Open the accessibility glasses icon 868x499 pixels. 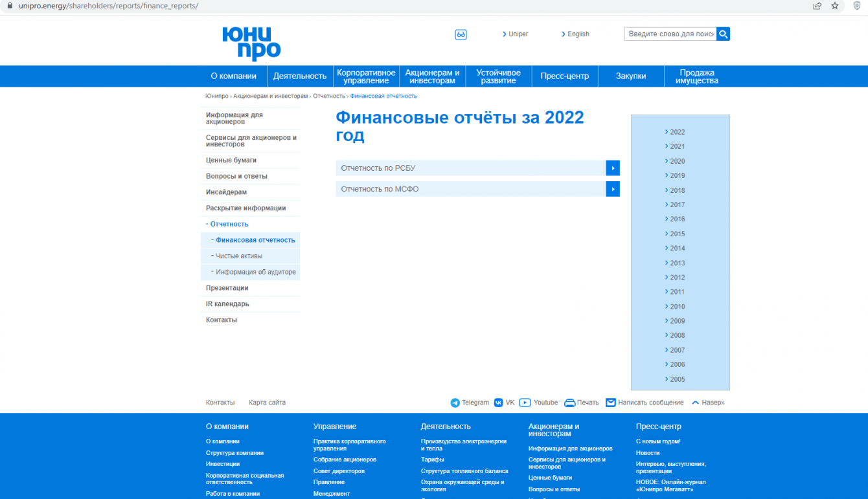461,34
